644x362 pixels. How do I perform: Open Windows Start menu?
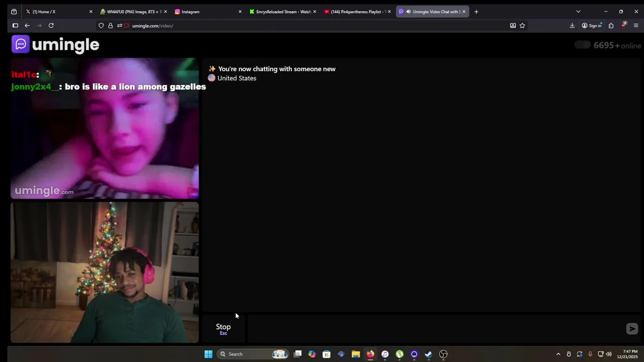tap(208, 354)
